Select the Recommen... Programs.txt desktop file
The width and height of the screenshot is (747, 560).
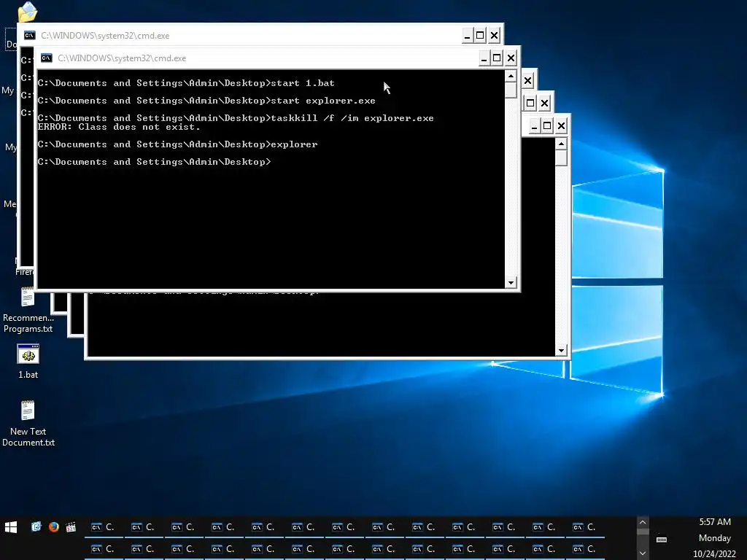[28, 310]
